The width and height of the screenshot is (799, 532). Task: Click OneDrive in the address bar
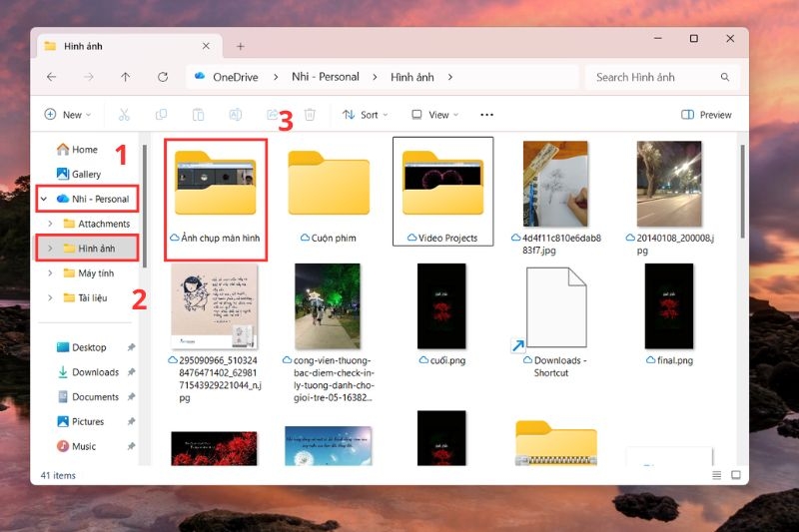tap(236, 77)
